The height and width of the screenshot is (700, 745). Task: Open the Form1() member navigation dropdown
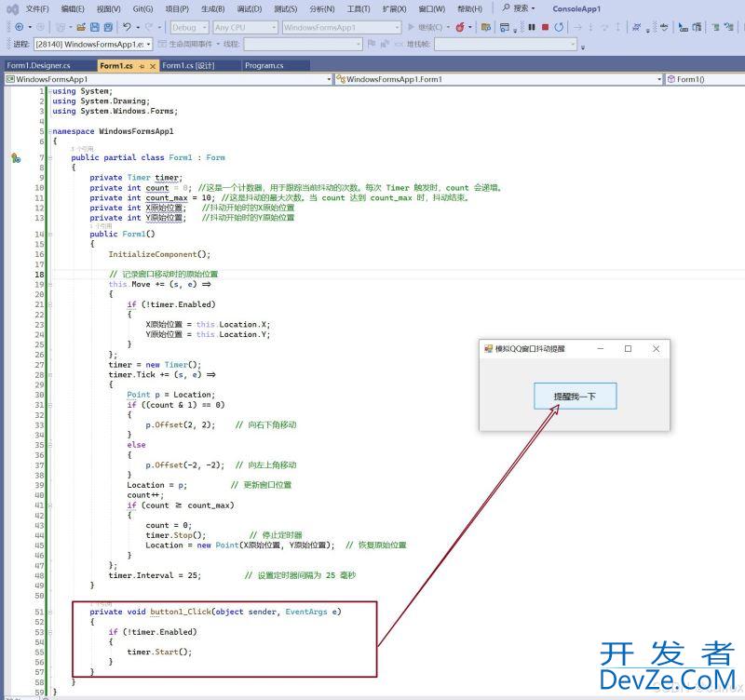pos(704,79)
